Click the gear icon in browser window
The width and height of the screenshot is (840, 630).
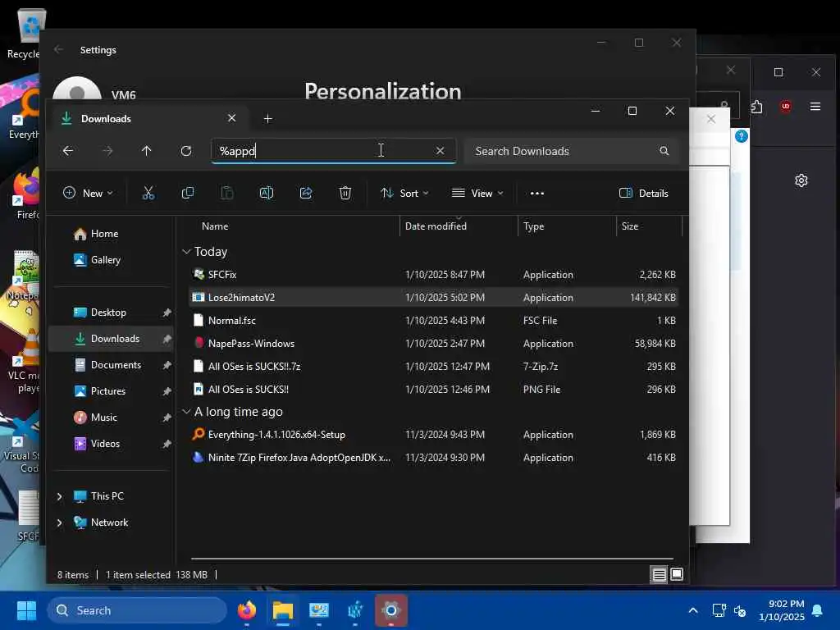[x=801, y=180]
